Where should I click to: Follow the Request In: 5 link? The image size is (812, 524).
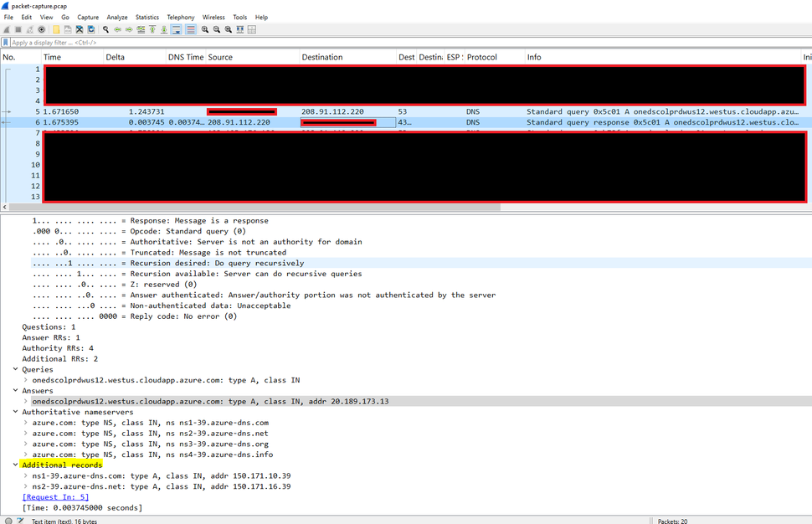click(x=55, y=497)
